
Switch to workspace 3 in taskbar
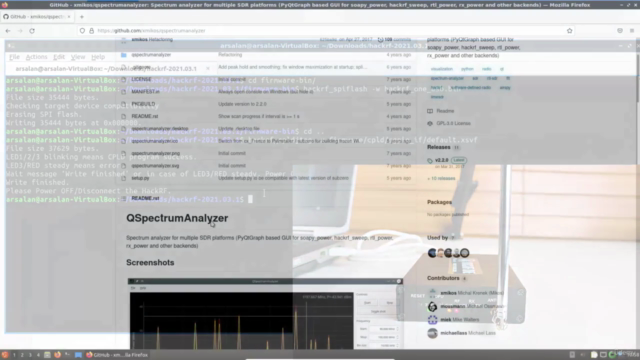[30, 355]
